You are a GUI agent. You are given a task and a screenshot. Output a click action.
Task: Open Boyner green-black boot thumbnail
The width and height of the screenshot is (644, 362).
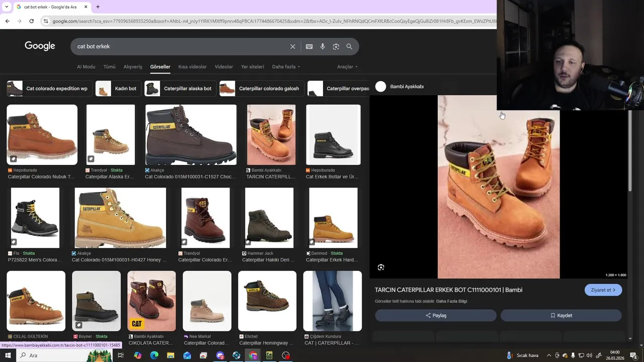pos(96,301)
